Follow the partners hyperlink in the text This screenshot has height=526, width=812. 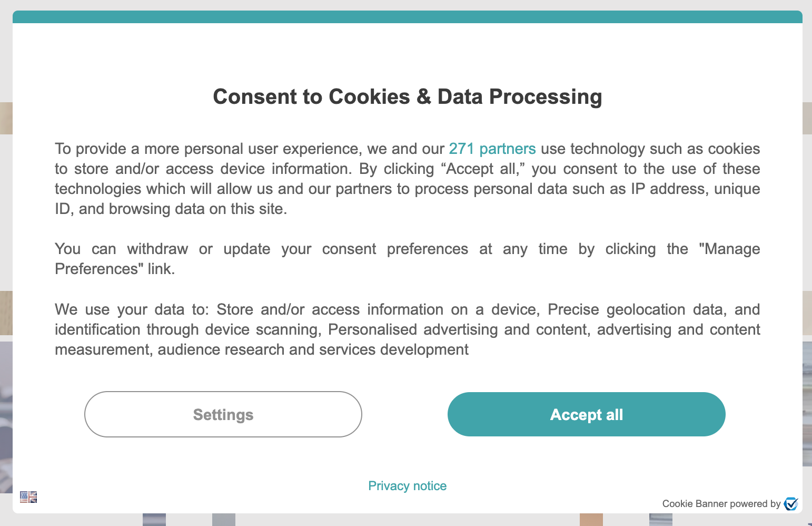[x=492, y=149]
